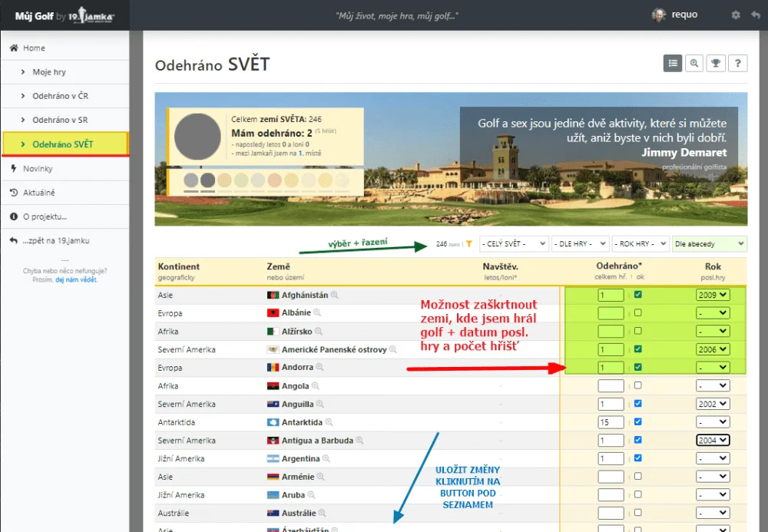Click magnifier icon beside Antigua a Barbuda

coord(359,440)
